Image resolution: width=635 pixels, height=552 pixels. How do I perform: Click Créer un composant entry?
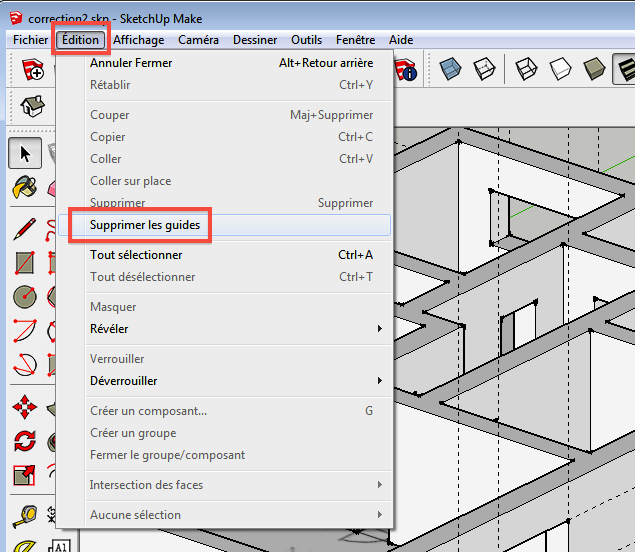tap(224, 411)
